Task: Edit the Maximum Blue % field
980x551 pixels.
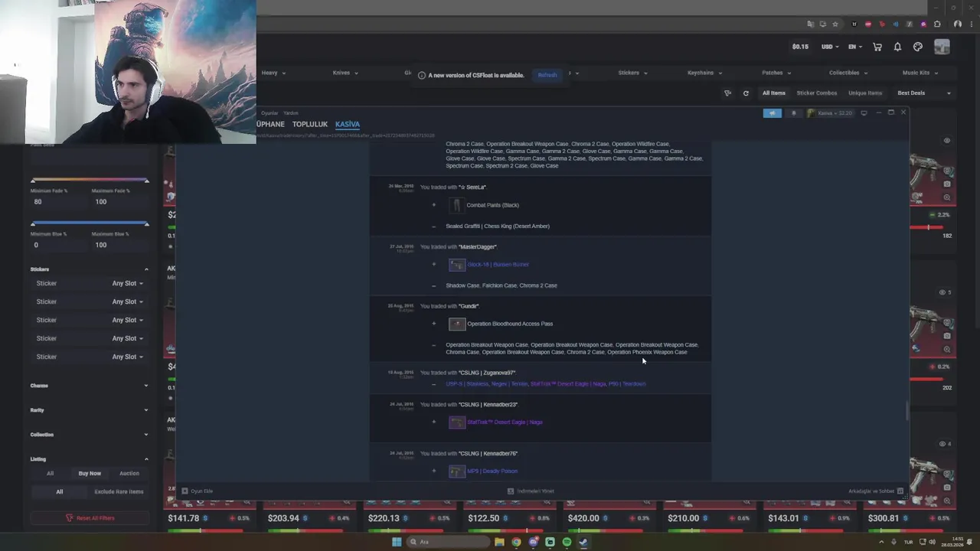Action: [x=120, y=245]
